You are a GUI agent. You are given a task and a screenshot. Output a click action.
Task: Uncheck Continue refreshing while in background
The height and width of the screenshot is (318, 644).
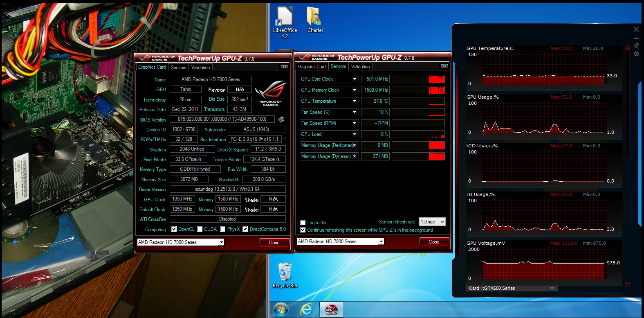coord(303,230)
